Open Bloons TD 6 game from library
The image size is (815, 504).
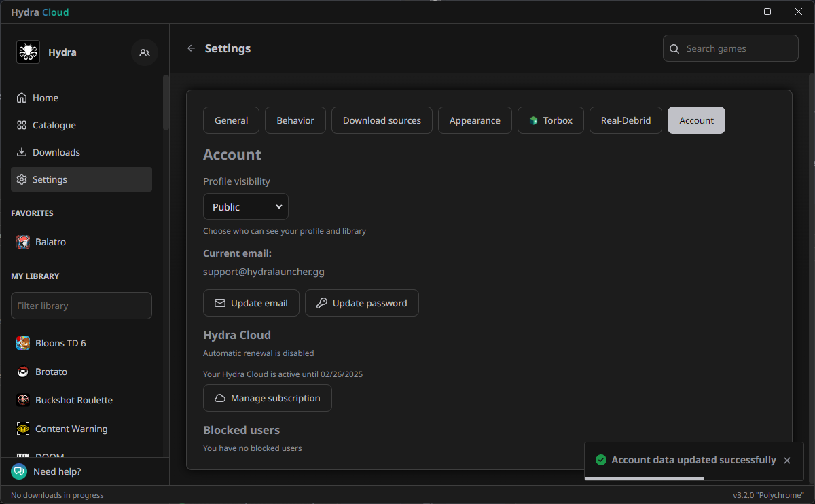60,343
